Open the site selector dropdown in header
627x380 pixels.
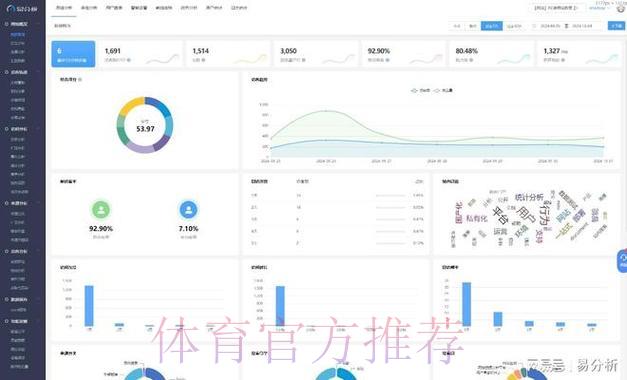click(556, 8)
